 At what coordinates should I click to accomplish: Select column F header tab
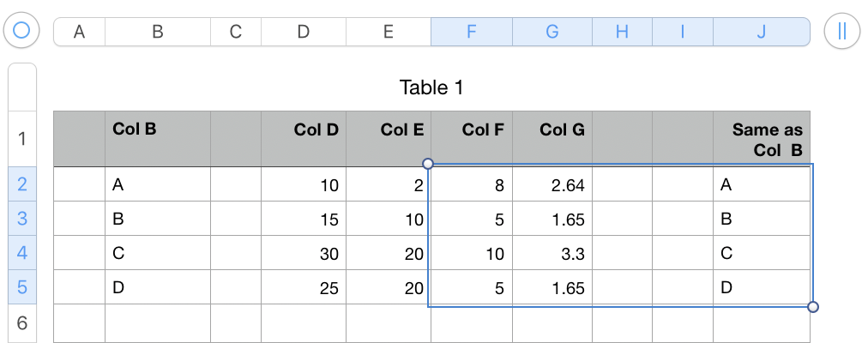tap(471, 32)
